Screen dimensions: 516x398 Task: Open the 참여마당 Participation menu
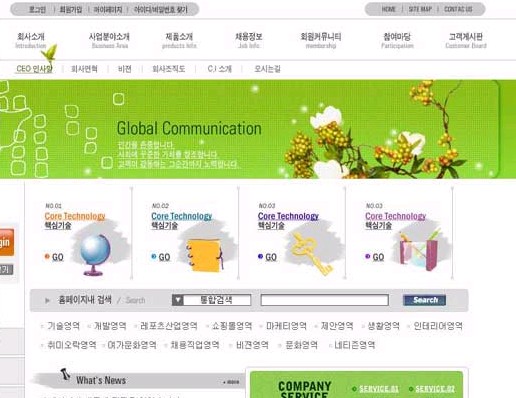[397, 40]
